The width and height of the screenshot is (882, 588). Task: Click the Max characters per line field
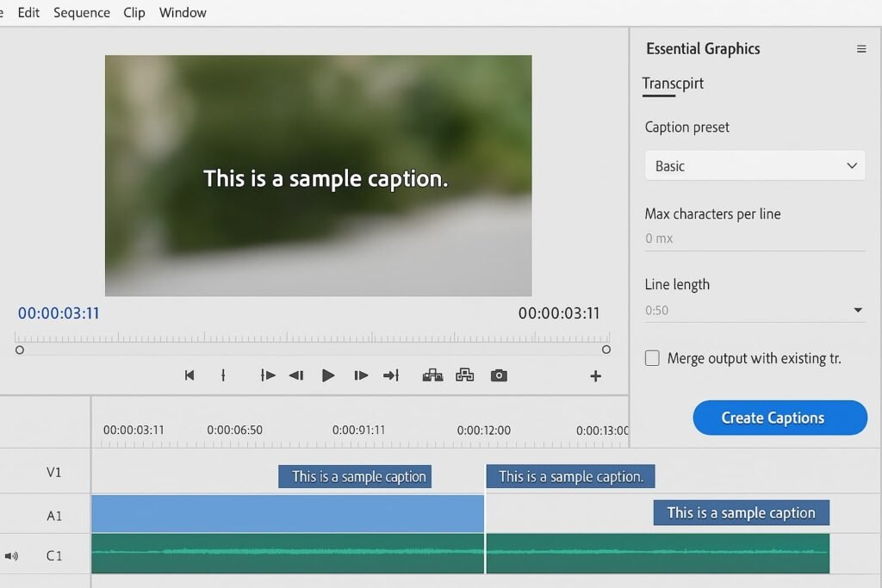click(x=755, y=238)
